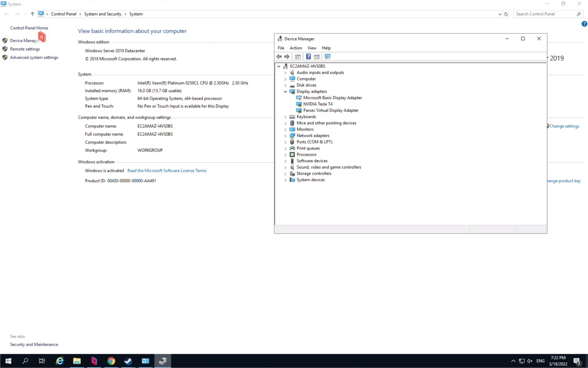
Task: Refresh the Control Panel address bar
Action: (506, 14)
